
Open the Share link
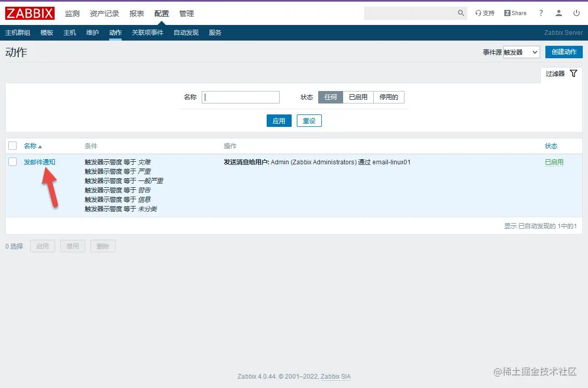tap(515, 13)
